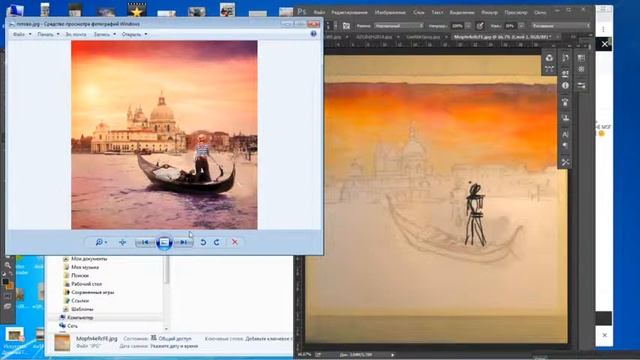The image size is (640, 360).
Task: Open Photoshop Редактирование menu
Action: point(349,12)
